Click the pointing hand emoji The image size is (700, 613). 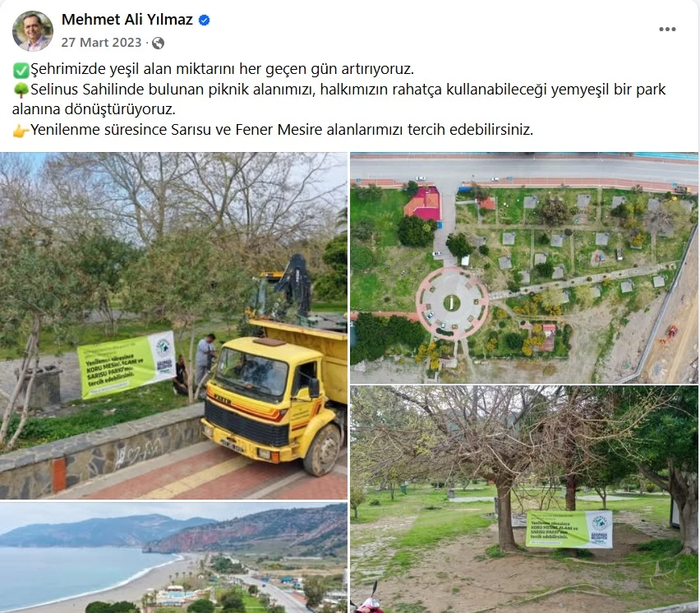pos(21,131)
